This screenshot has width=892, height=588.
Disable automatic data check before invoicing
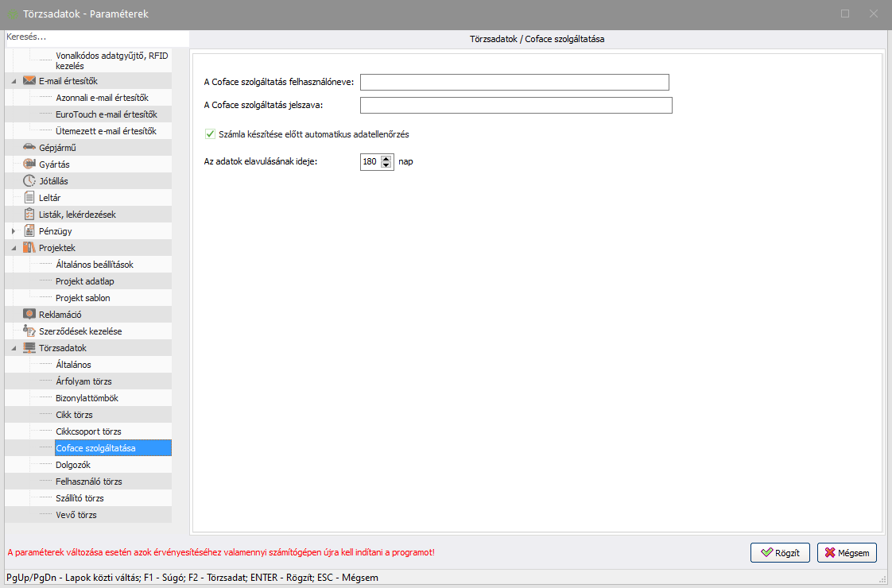pos(211,134)
